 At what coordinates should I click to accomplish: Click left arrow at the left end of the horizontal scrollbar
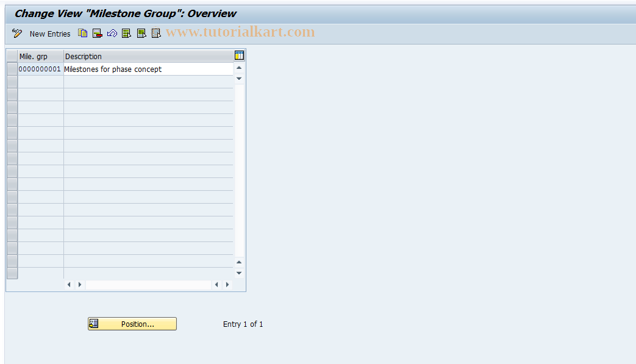point(69,285)
